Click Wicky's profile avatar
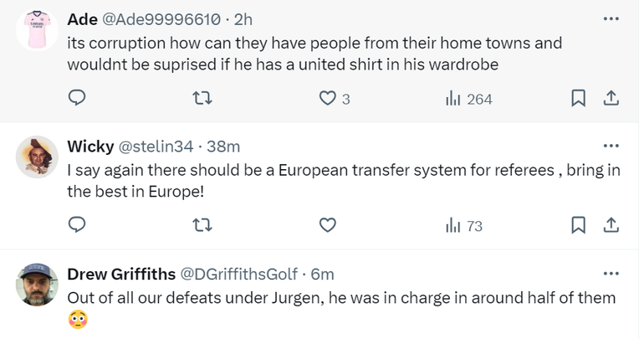644x339 pixels. click(x=37, y=157)
